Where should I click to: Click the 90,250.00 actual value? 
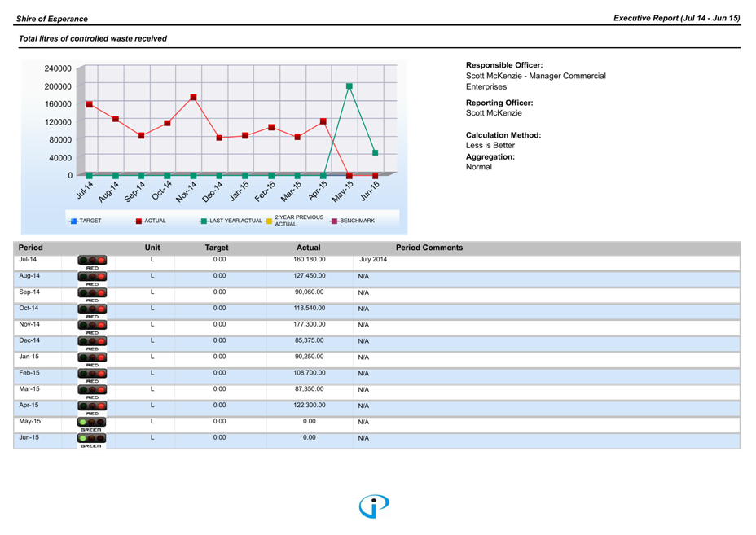click(x=309, y=357)
